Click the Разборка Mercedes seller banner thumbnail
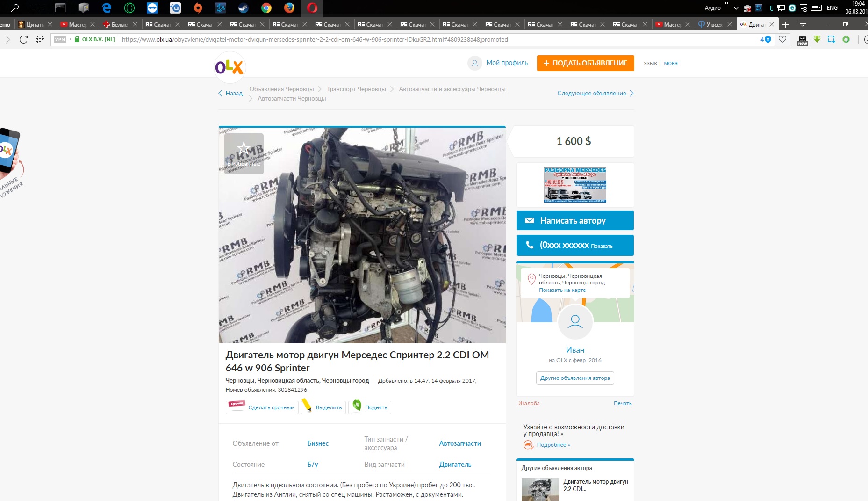 [575, 185]
